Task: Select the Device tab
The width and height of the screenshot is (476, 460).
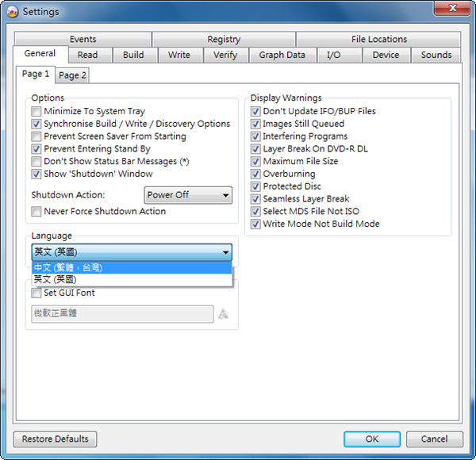Action: click(x=386, y=55)
